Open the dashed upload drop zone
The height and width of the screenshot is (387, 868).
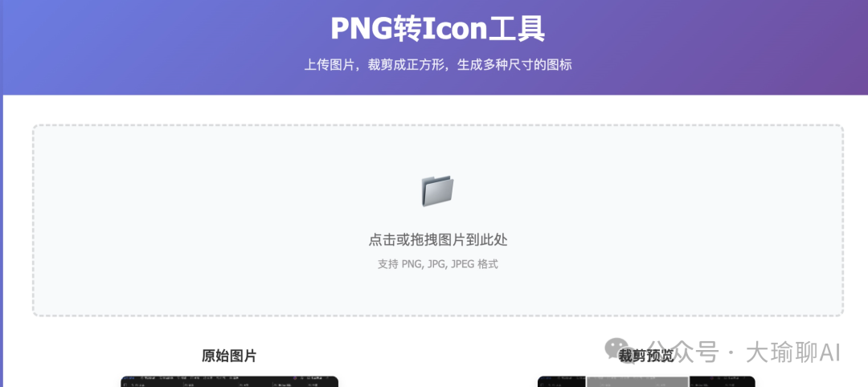tap(438, 220)
